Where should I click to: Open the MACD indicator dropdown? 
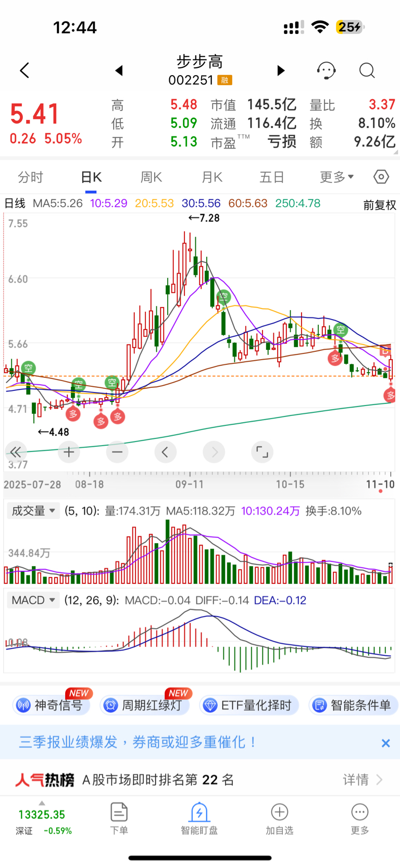(33, 601)
